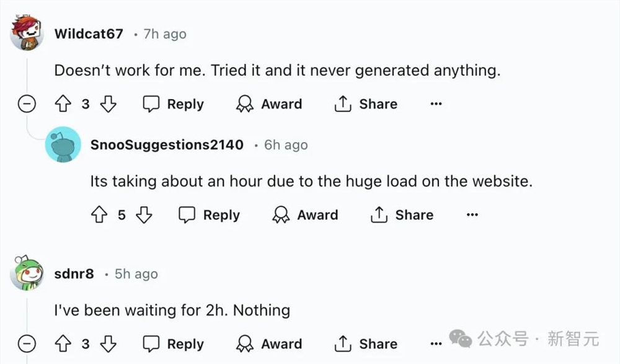Downvote sdnr8's comment
Screen dimensions: 620x364
108,344
